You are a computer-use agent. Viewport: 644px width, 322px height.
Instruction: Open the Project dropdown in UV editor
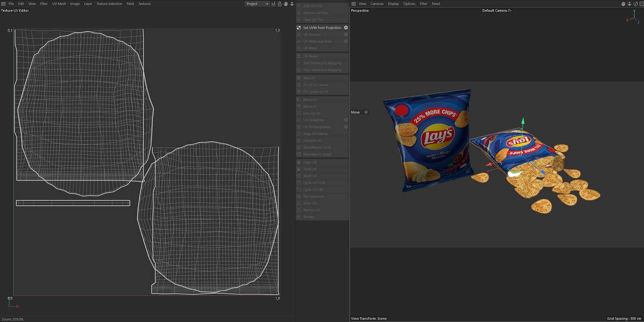coord(257,4)
